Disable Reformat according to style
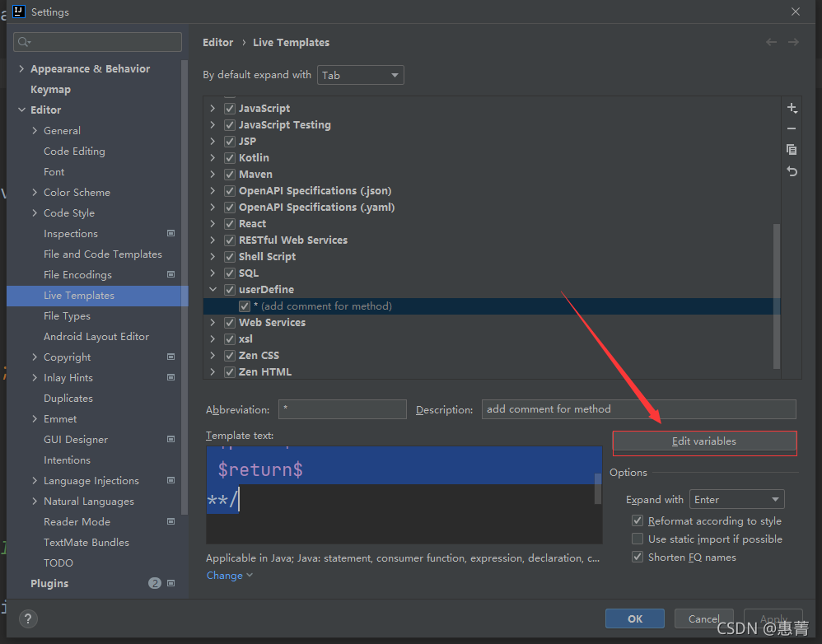The image size is (822, 644). tap(638, 520)
